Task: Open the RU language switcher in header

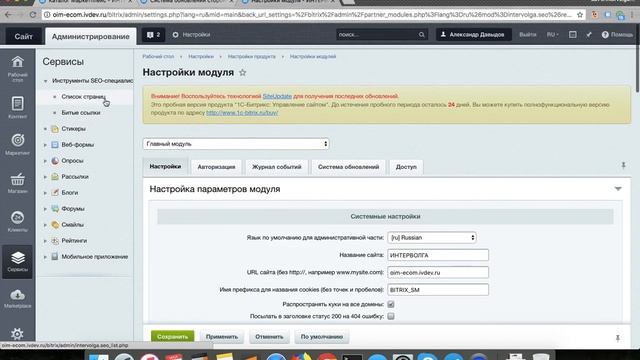Action: point(553,35)
